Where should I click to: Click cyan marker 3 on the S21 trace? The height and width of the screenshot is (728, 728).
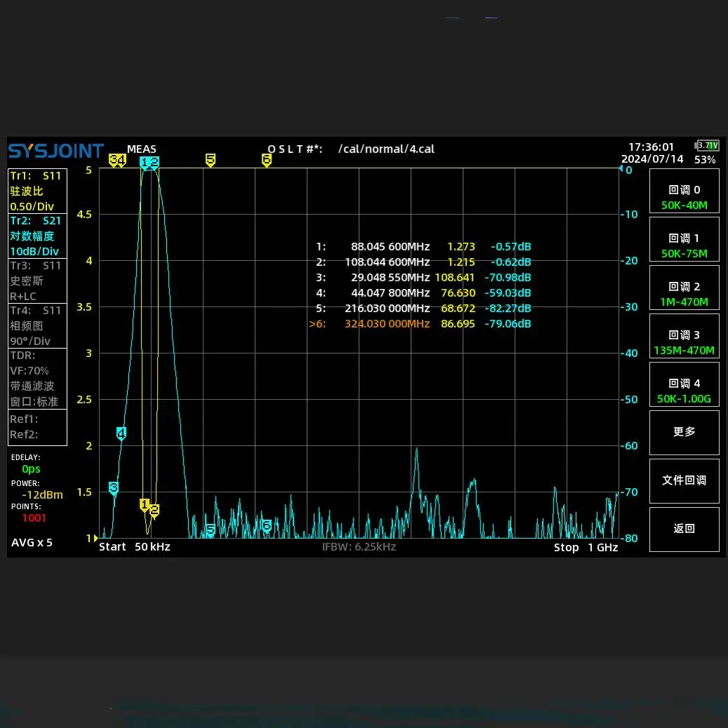(x=114, y=487)
